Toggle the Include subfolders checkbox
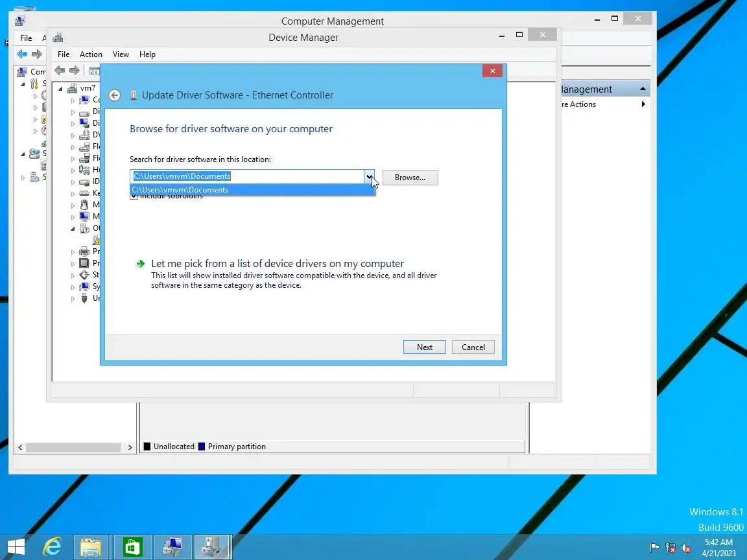The image size is (747, 560). point(134,196)
